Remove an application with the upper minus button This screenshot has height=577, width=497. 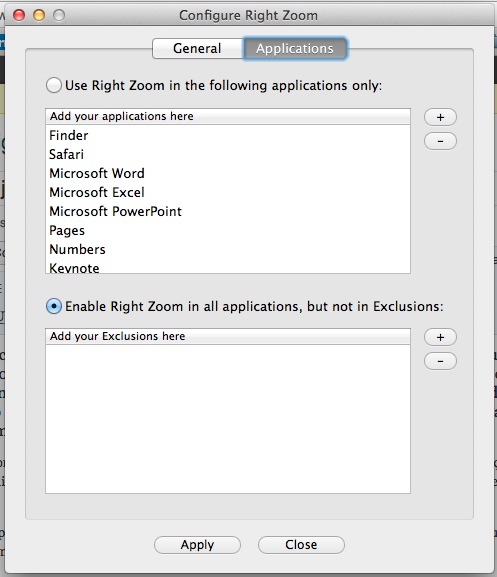tap(440, 141)
